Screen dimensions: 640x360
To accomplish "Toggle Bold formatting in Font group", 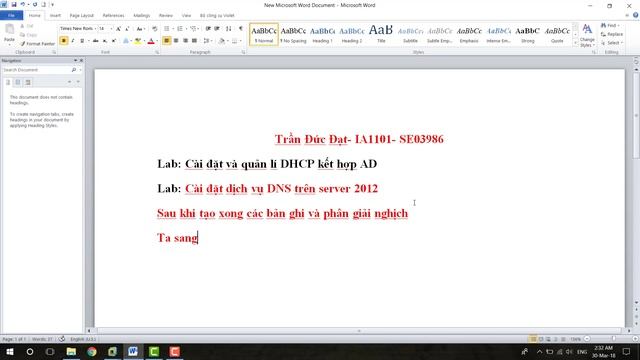I will 64,41.
